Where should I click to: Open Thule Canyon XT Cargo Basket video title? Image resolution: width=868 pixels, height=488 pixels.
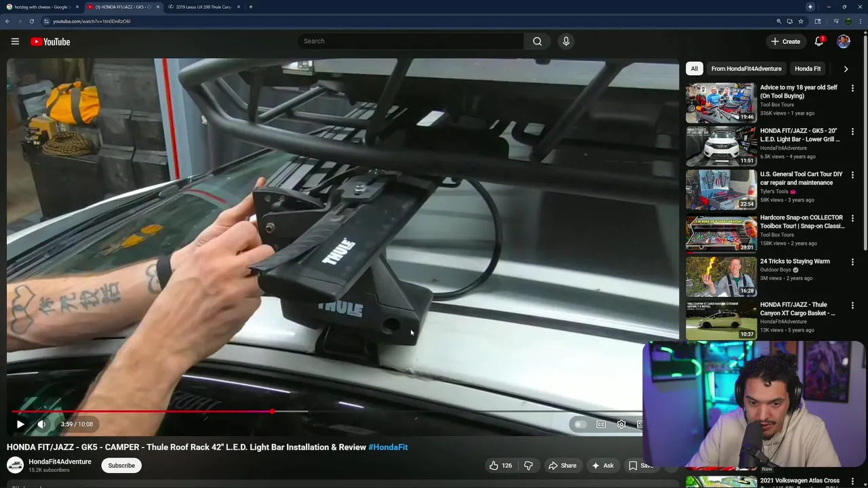[x=799, y=309]
